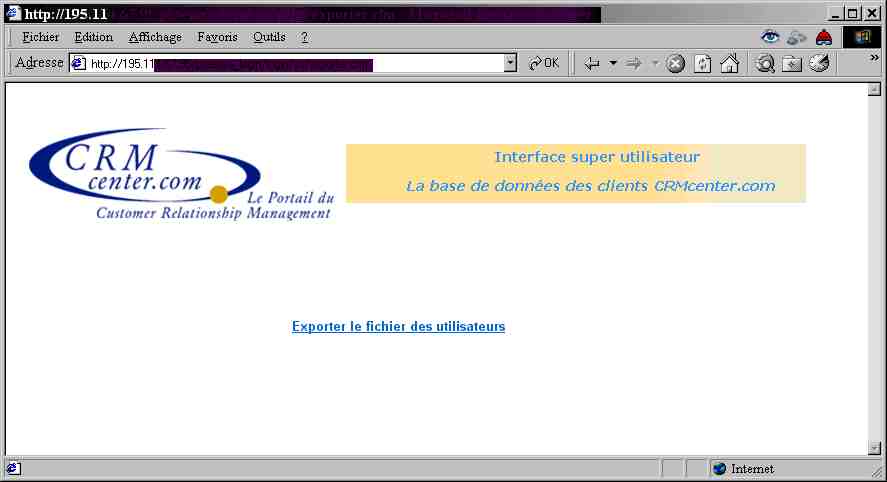The image size is (887, 482).
Task: Click the vertical scrollbar up arrow
Action: [874, 89]
